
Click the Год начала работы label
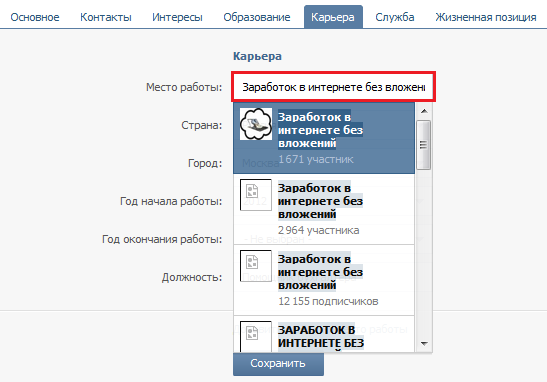(x=171, y=201)
